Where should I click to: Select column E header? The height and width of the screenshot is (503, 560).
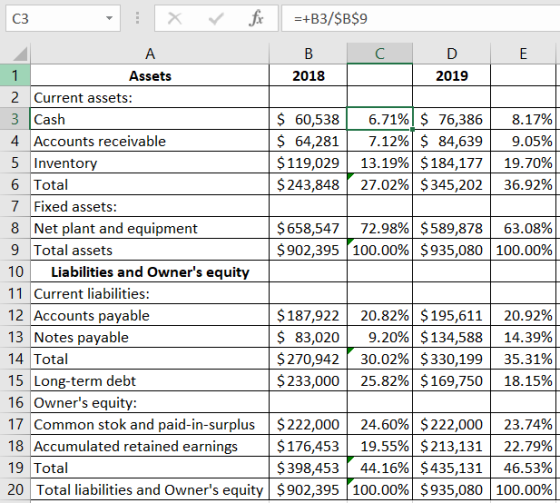(523, 54)
